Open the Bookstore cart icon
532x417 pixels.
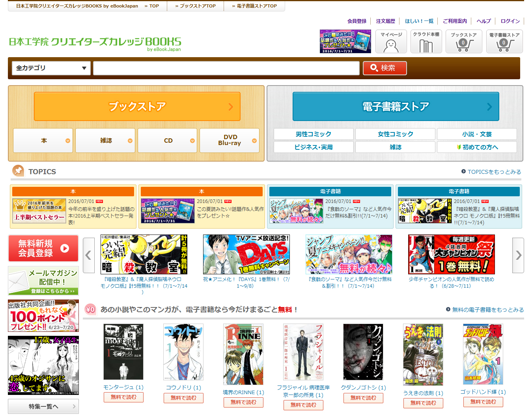click(x=464, y=41)
